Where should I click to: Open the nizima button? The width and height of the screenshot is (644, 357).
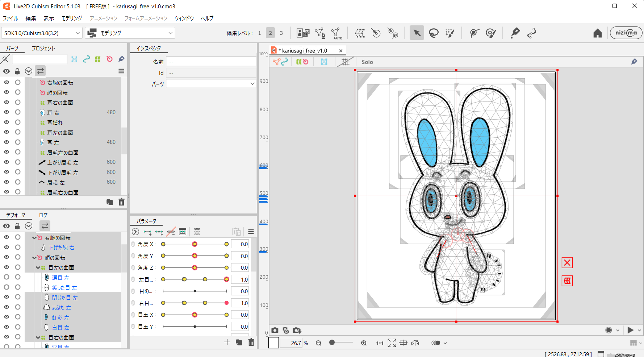click(626, 33)
